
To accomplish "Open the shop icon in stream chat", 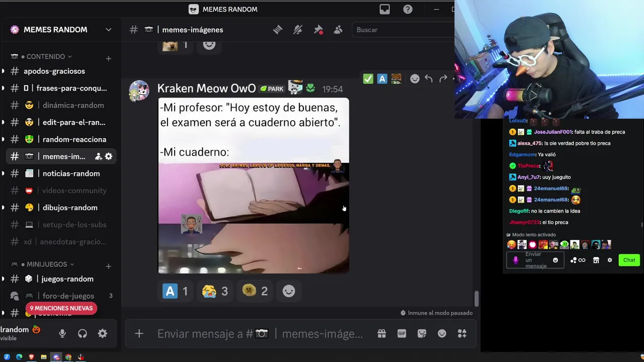I will [596, 260].
